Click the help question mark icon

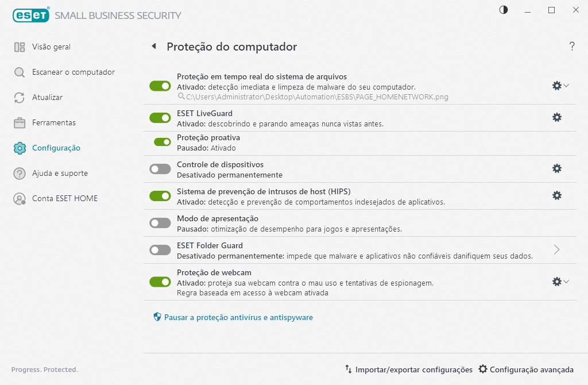tap(572, 47)
